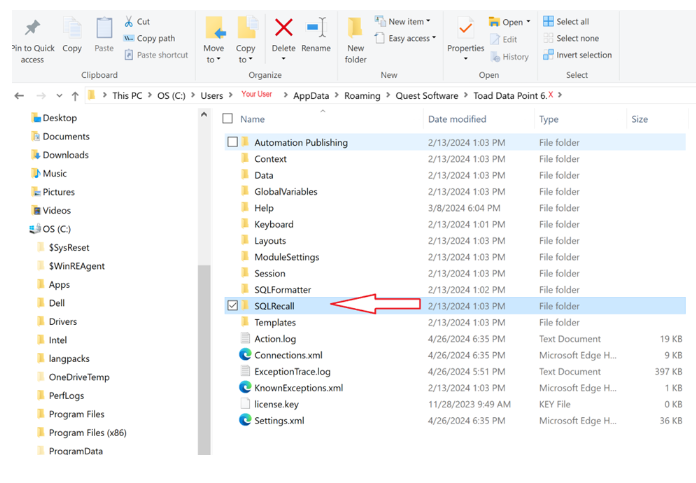Viewport: 696px width, 483px height.
Task: Click Copy path in Clipboard group
Action: [x=155, y=38]
